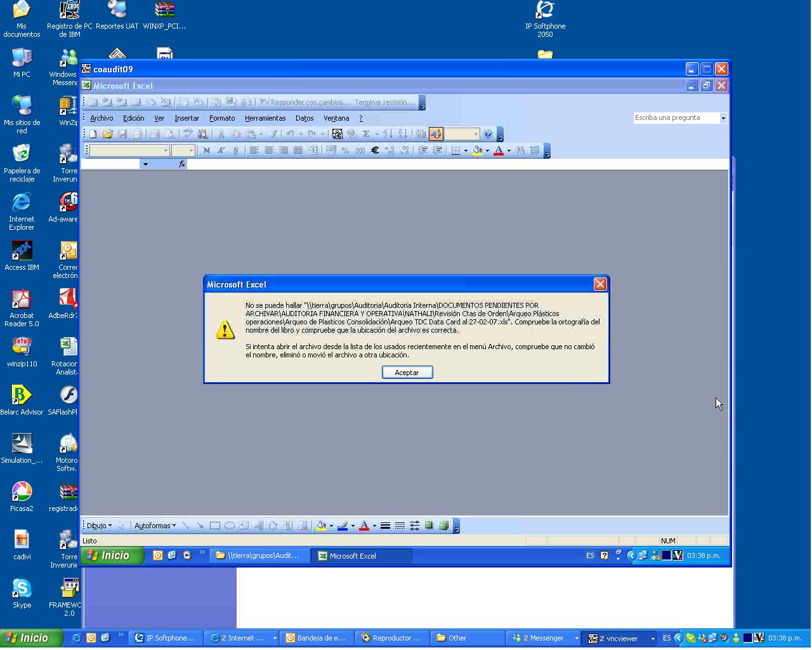Toggle italic formatting (K button)
The image size is (812, 650).
(221, 150)
